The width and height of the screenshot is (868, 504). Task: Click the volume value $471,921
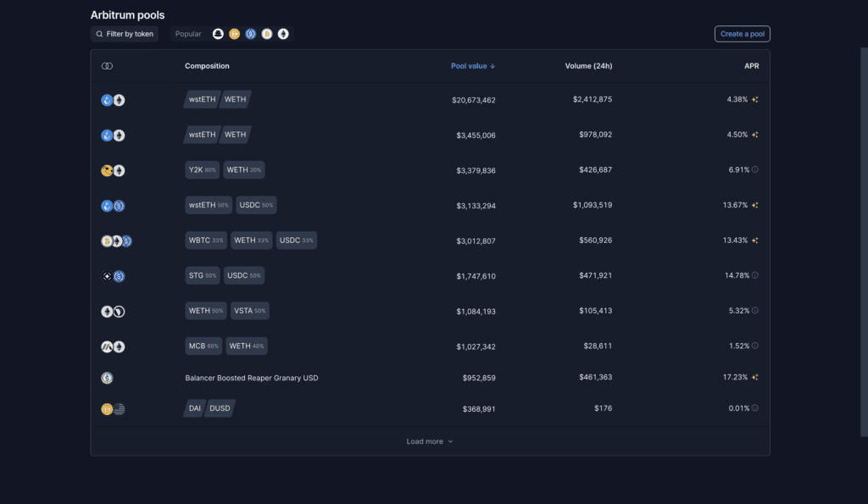pos(596,275)
